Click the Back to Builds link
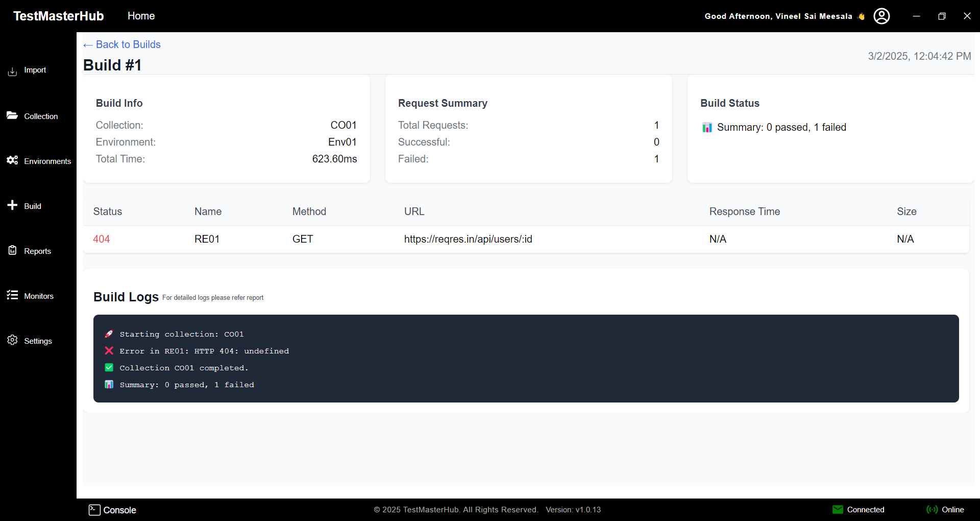 [x=122, y=44]
